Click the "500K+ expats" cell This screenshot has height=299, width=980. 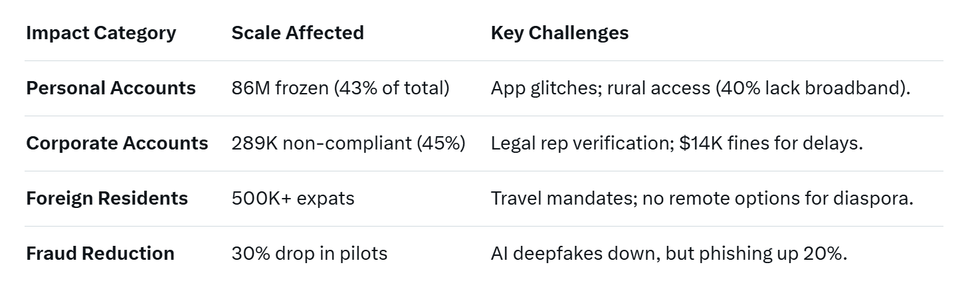coord(292,199)
